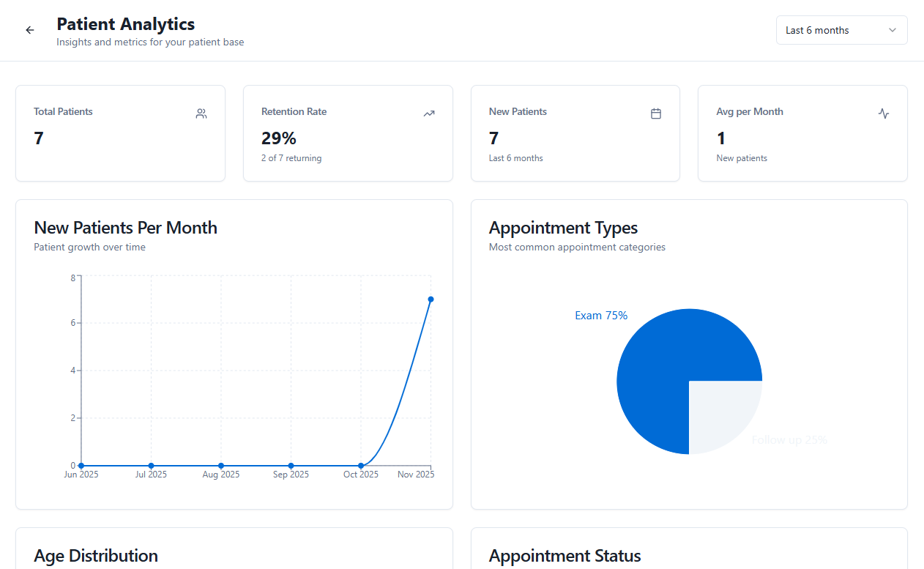The height and width of the screenshot is (569, 924).
Task: Click the Exam 75% label
Action: (x=601, y=315)
